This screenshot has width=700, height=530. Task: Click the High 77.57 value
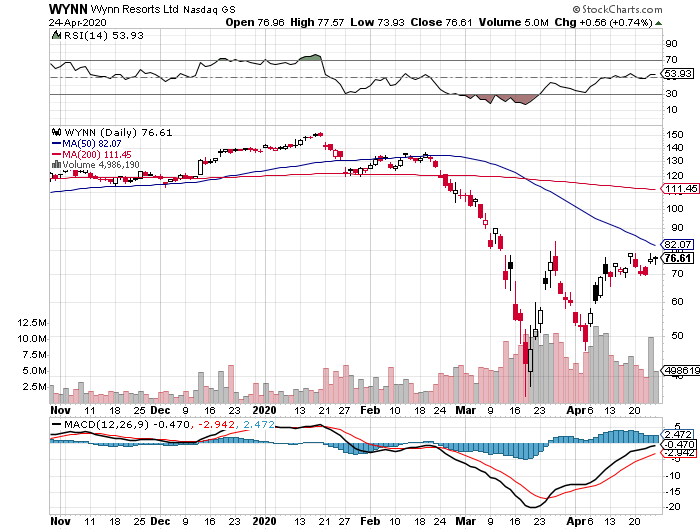317,22
